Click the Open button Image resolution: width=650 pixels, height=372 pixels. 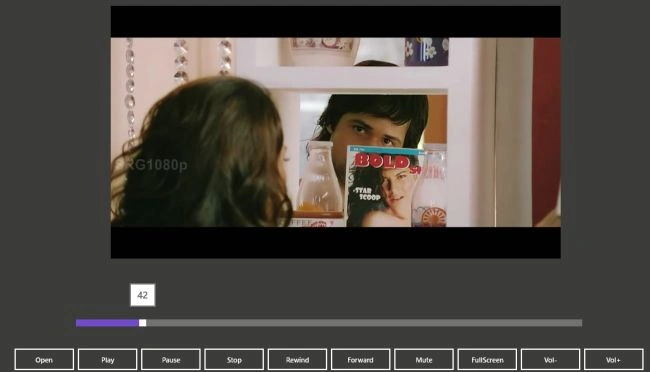click(44, 359)
